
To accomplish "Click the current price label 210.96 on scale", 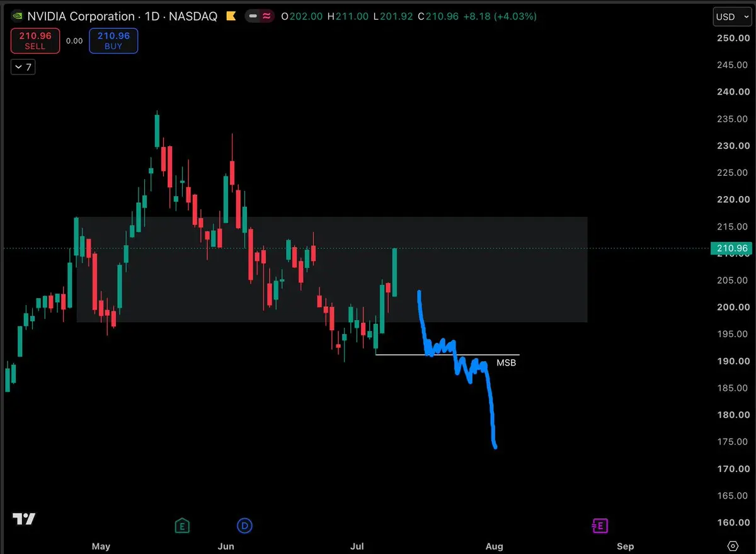I will pyautogui.click(x=731, y=248).
